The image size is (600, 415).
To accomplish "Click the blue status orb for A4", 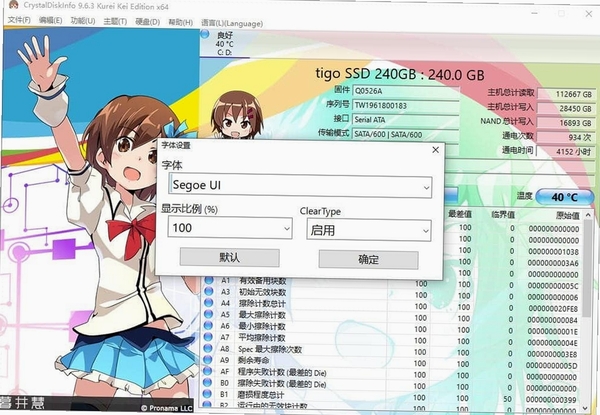I will [x=209, y=303].
